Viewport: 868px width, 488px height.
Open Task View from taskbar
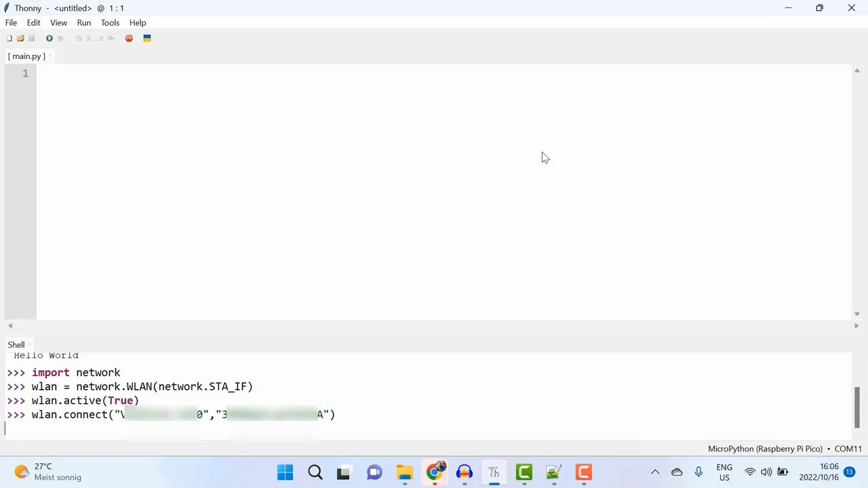point(344,472)
